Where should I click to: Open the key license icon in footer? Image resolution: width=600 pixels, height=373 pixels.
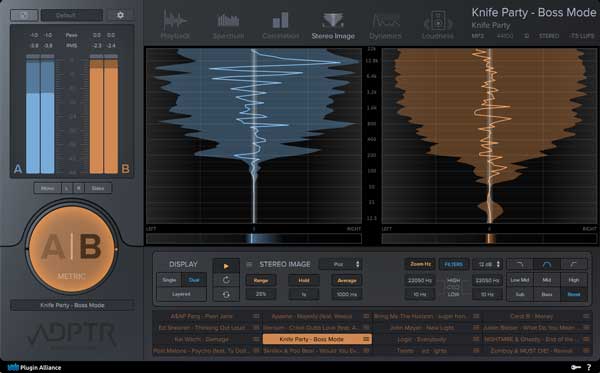(576, 367)
